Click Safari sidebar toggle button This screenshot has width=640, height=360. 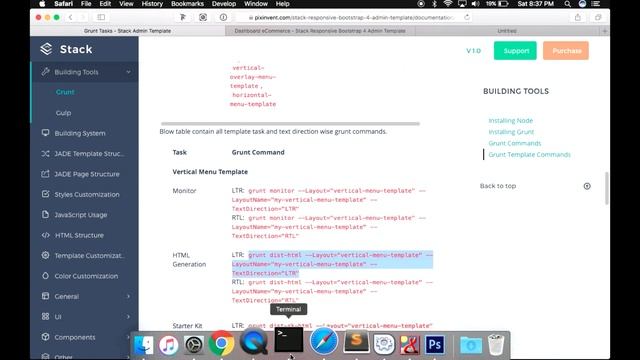(x=101, y=17)
